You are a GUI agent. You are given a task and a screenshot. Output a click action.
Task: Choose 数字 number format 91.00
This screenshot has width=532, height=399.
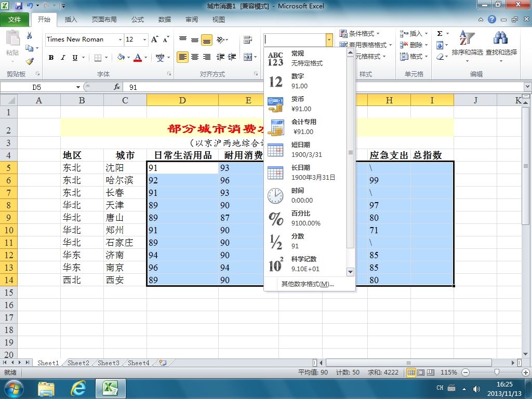click(305, 82)
